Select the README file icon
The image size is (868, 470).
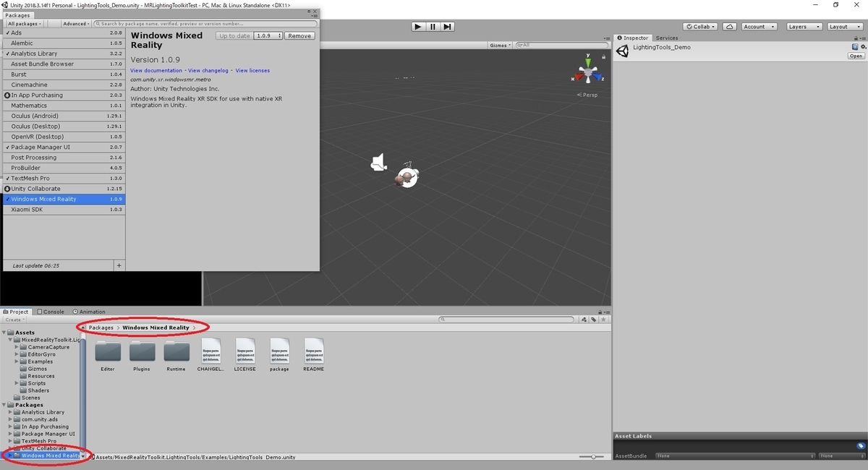point(313,350)
